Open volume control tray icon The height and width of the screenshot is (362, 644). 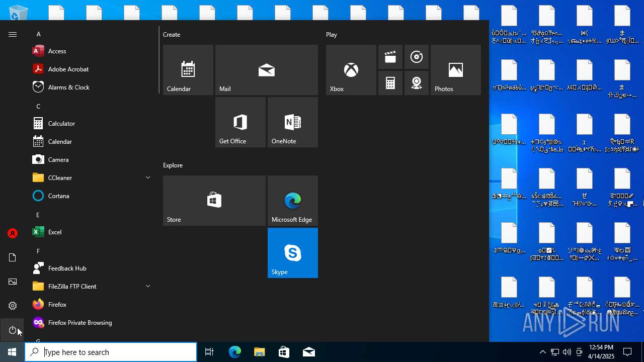coord(567,352)
